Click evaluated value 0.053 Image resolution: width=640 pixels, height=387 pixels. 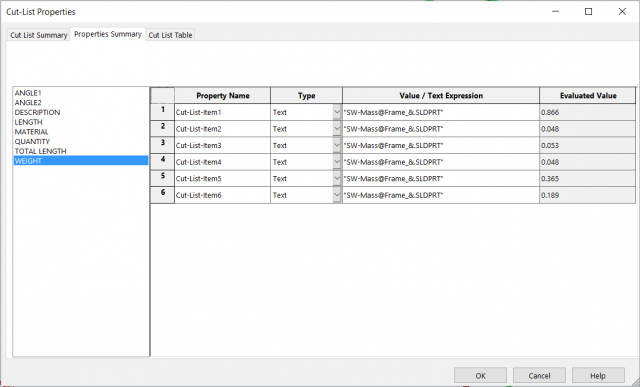pos(588,145)
